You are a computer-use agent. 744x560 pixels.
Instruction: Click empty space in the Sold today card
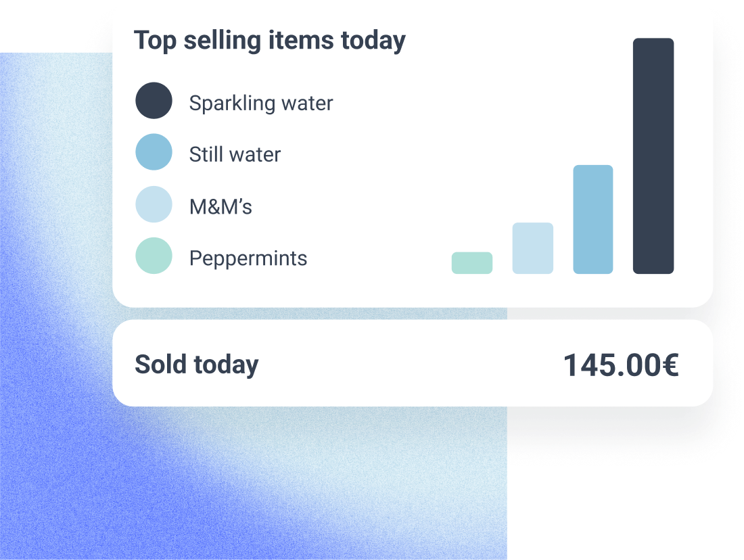point(406,365)
